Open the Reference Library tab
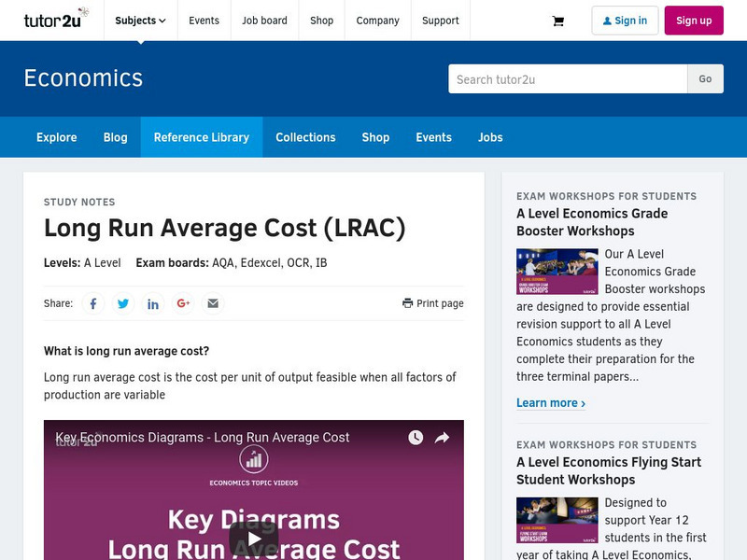747x560 pixels. pyautogui.click(x=202, y=137)
